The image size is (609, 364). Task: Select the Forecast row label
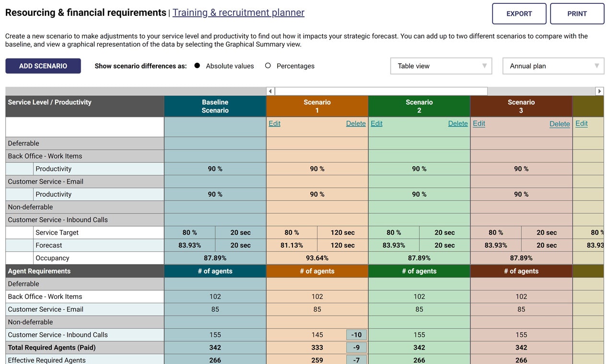49,245
